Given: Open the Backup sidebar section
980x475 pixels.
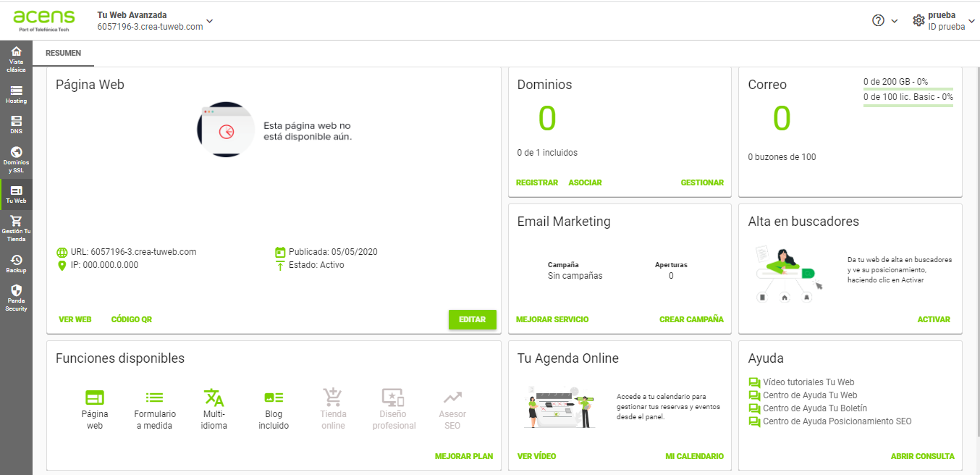Looking at the screenshot, I should [16, 264].
